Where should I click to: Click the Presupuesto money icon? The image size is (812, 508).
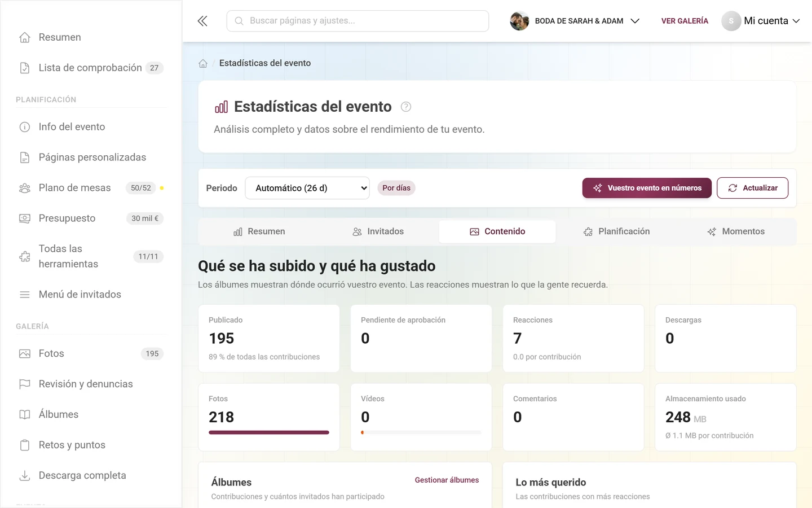(x=25, y=218)
